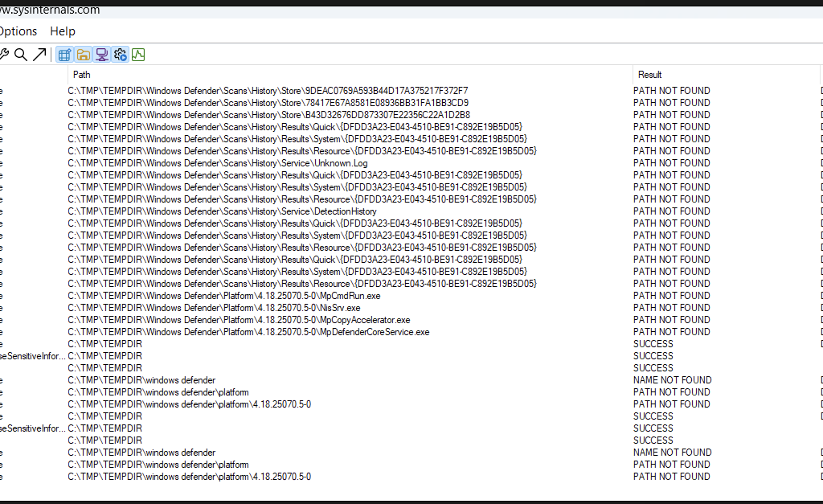Toggle Show Registry Activity filter
This screenshot has width=823, height=504.
pyautogui.click(x=65, y=55)
